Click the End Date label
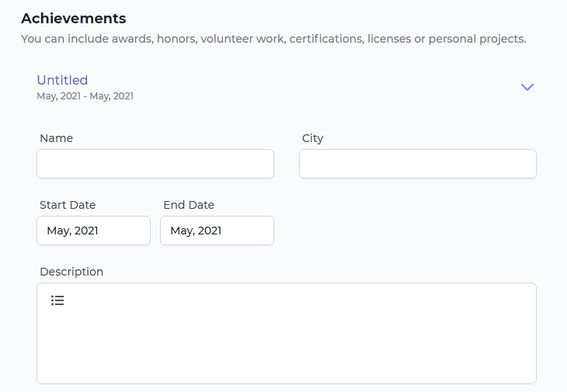The height and width of the screenshot is (392, 567). tap(189, 205)
